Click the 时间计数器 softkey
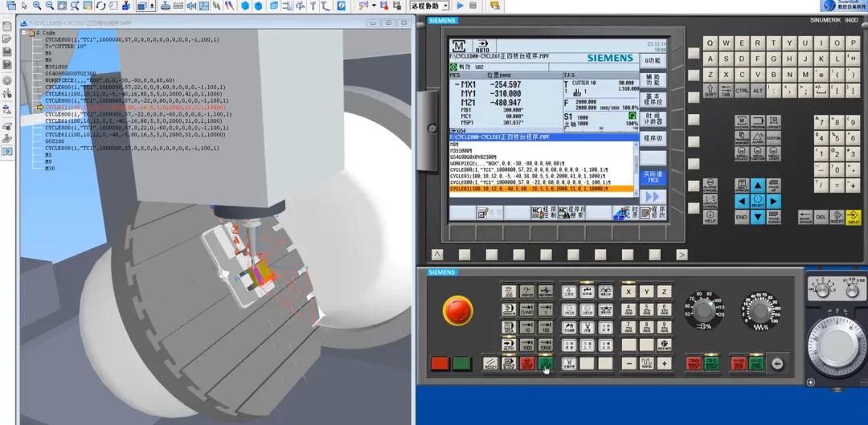 (x=653, y=119)
